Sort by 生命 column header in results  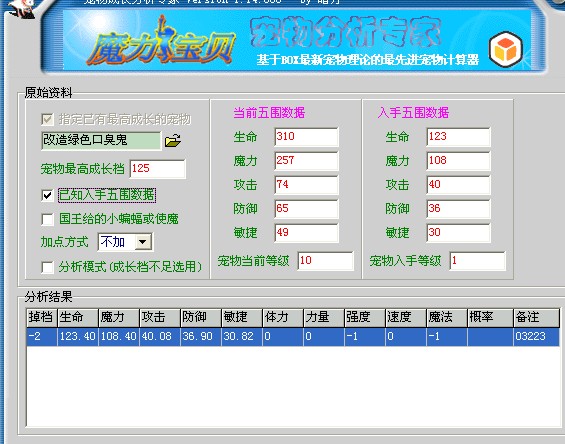click(x=78, y=318)
